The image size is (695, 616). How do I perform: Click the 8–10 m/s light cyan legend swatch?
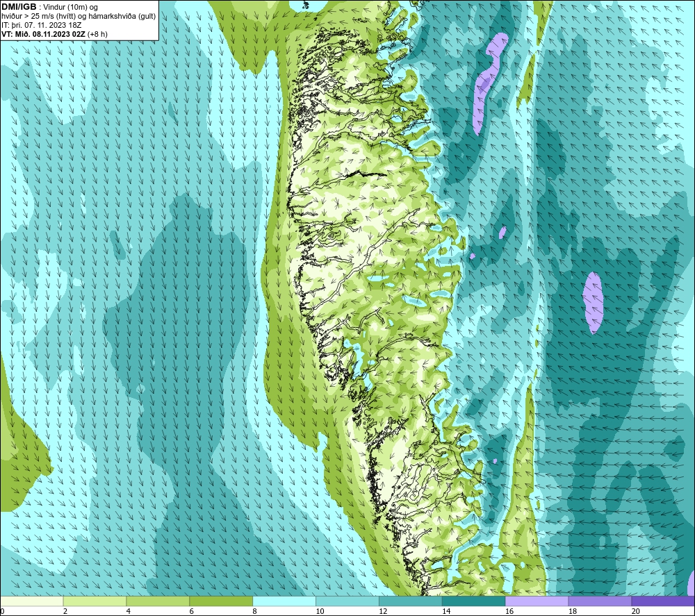[284, 601]
